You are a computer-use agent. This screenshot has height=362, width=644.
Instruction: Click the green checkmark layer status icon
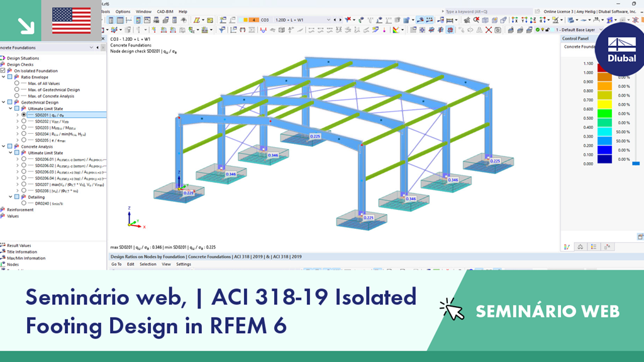(x=538, y=30)
